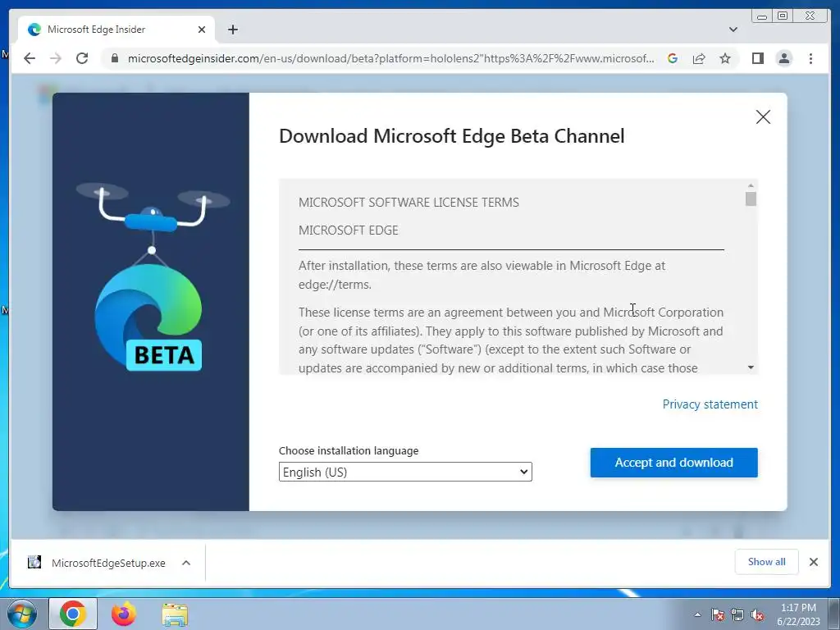Click the license scroll-up arrow
This screenshot has width=840, height=630.
point(751,185)
